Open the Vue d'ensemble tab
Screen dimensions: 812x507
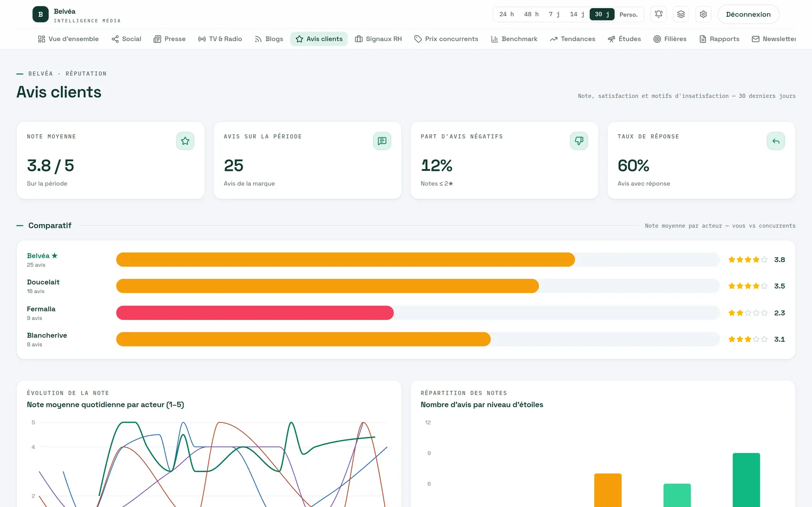(x=68, y=39)
